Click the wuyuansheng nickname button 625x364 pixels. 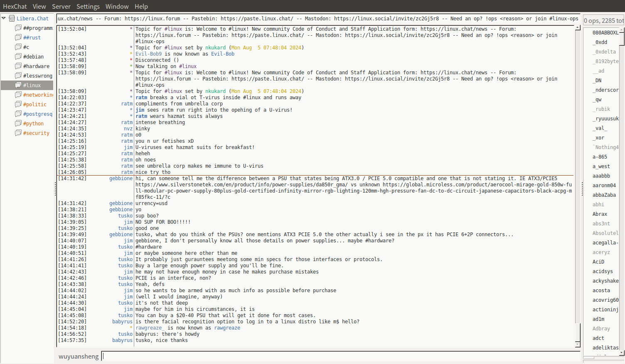coord(79,357)
